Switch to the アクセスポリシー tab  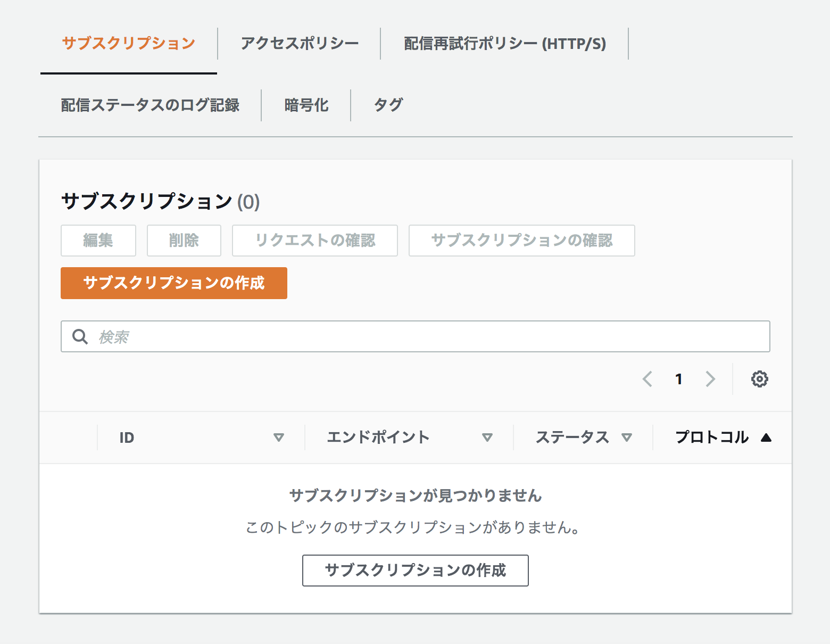coord(300,44)
